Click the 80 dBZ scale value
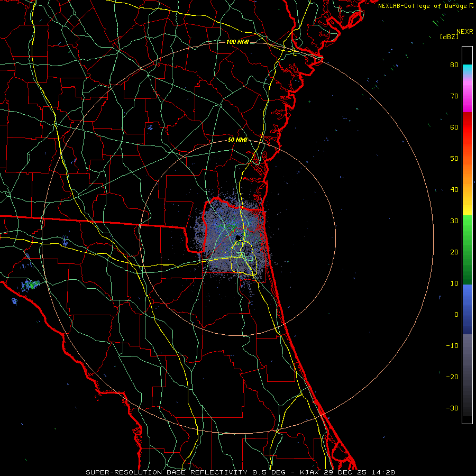This screenshot has height=476, width=476. coord(454,65)
